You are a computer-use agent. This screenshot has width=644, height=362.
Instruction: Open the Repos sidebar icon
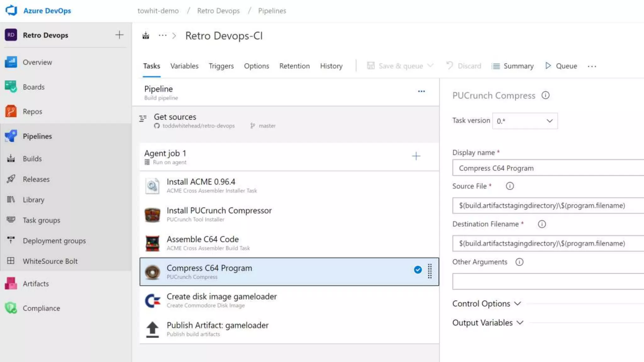coord(11,111)
